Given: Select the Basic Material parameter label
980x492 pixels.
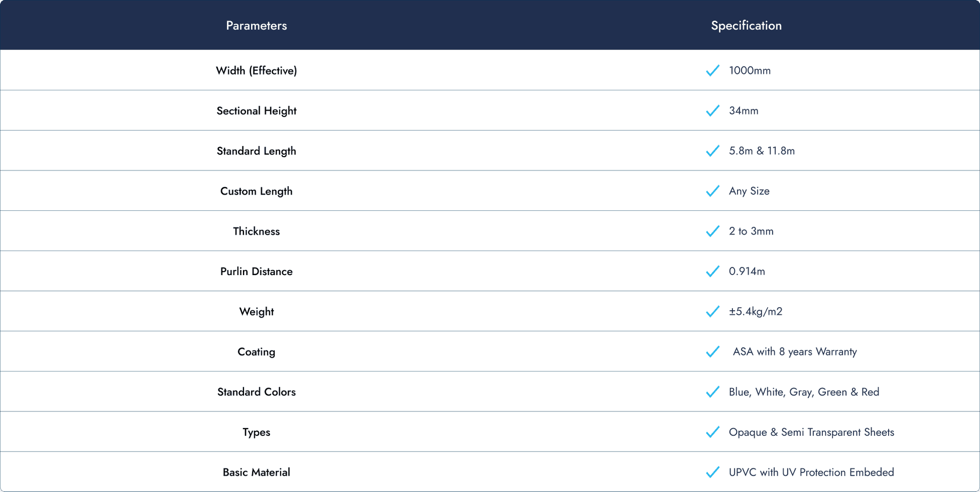Looking at the screenshot, I should pos(256,472).
